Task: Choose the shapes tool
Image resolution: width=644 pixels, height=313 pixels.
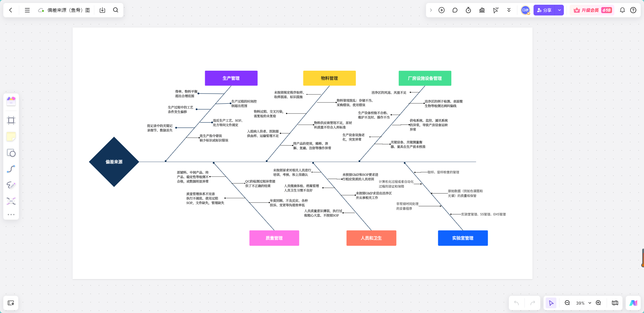Action: point(11,153)
